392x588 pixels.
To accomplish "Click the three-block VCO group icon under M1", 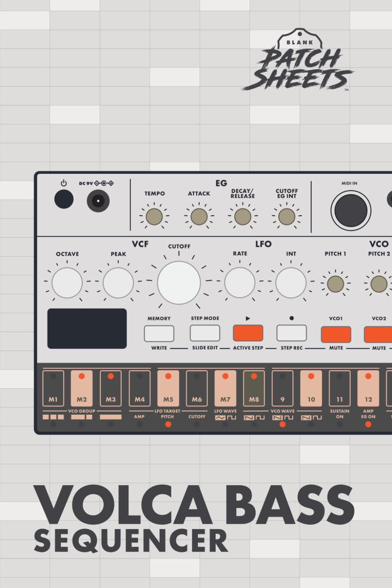I will [x=53, y=417].
